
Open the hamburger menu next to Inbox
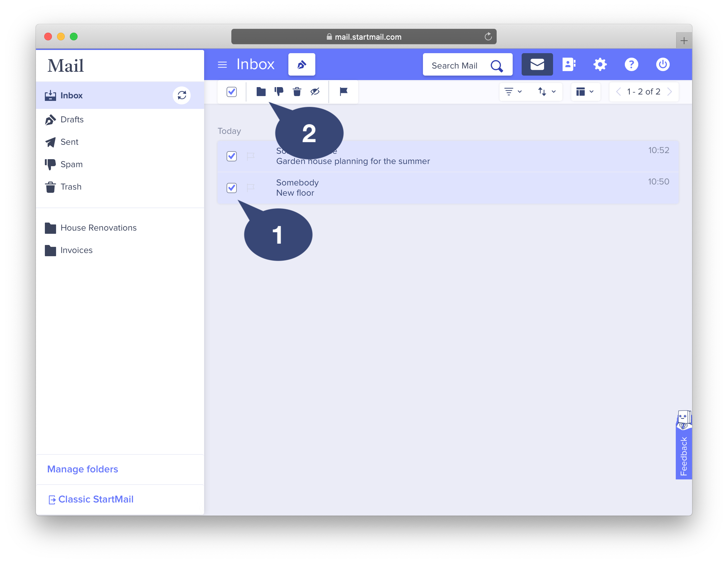222,64
